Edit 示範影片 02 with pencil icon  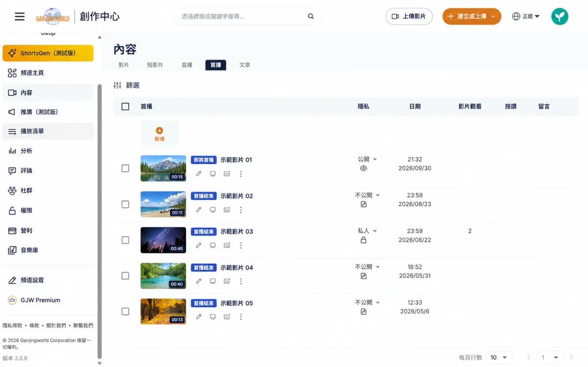pyautogui.click(x=198, y=210)
